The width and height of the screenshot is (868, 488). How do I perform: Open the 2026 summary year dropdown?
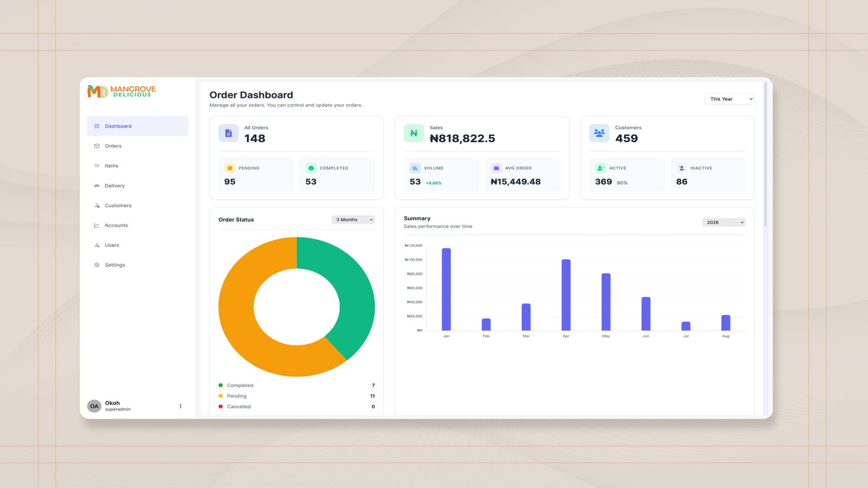point(724,222)
